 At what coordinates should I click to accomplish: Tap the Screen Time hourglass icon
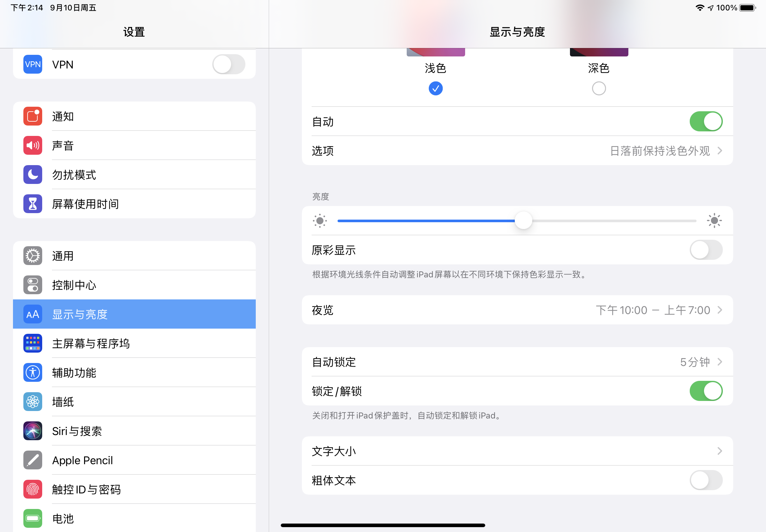(33, 204)
